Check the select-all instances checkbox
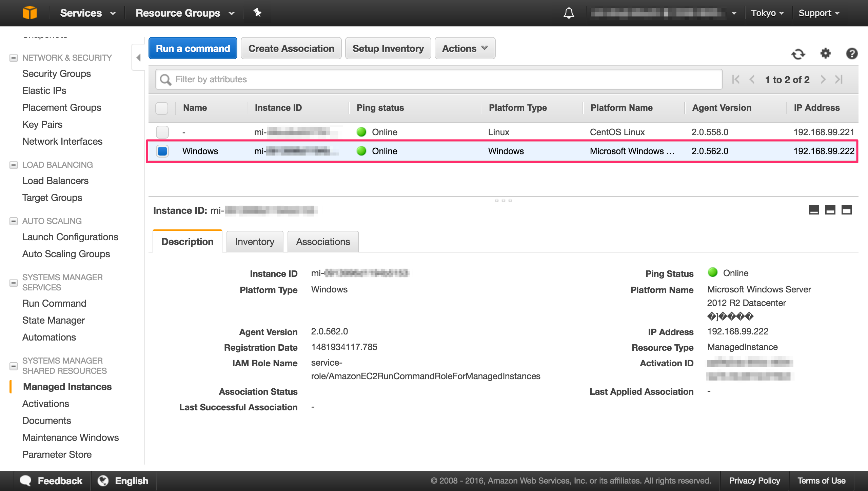This screenshot has height=491, width=868. pyautogui.click(x=162, y=108)
